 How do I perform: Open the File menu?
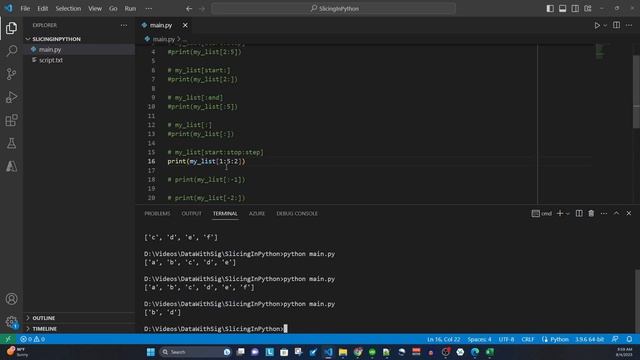click(25, 9)
